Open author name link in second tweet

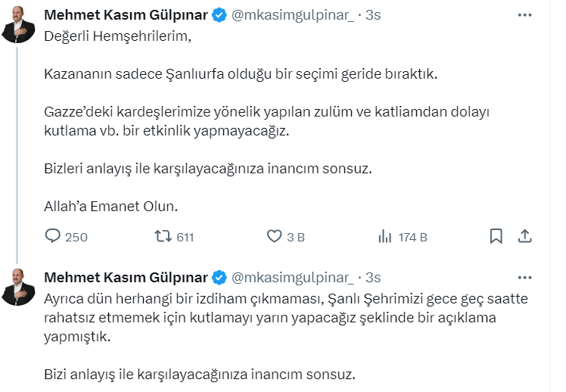tap(126, 276)
